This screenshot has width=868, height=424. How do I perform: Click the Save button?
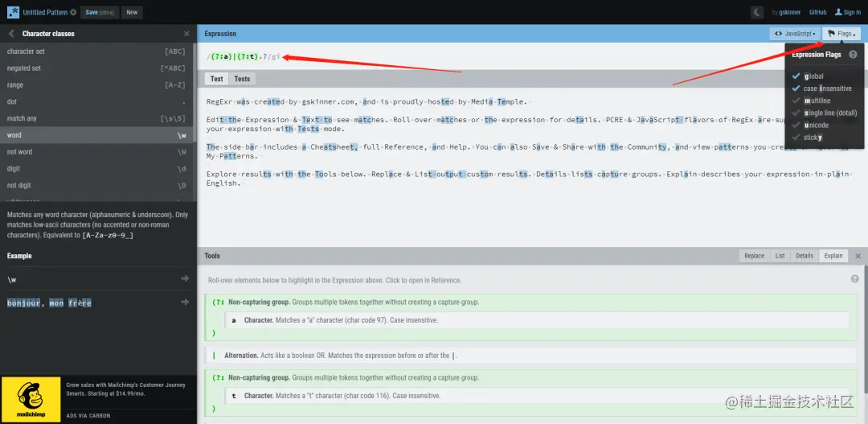click(x=99, y=12)
